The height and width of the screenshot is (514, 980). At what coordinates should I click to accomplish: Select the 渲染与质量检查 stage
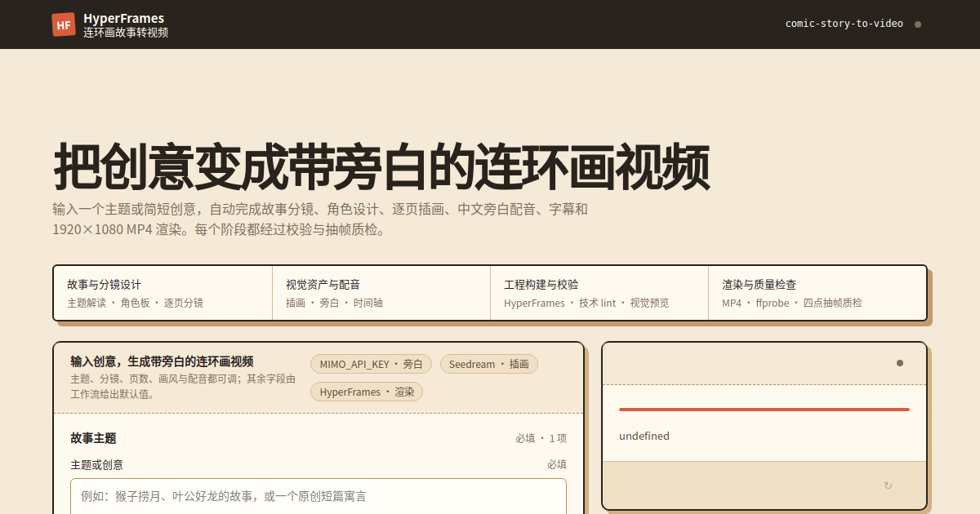pos(817,293)
